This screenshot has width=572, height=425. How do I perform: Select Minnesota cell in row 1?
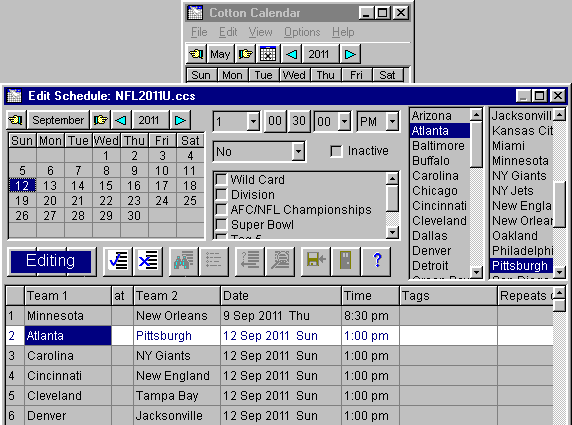(68, 316)
